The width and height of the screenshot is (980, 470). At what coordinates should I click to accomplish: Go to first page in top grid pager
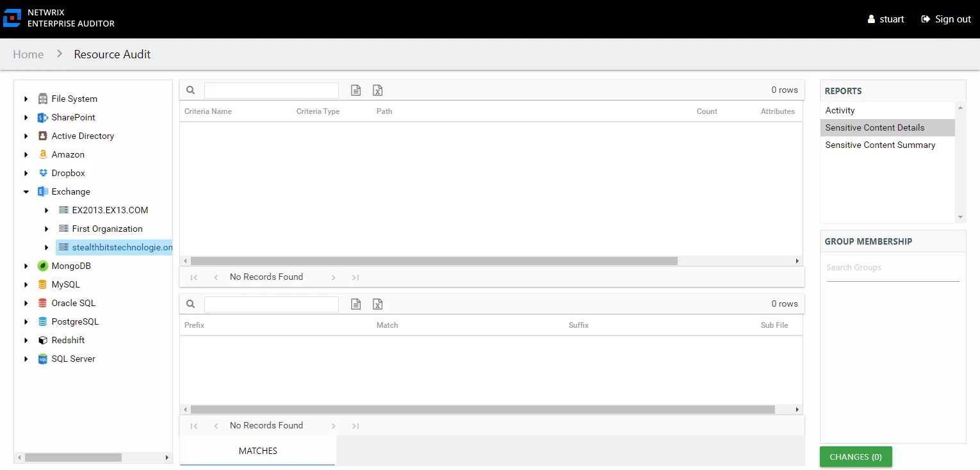coord(194,277)
